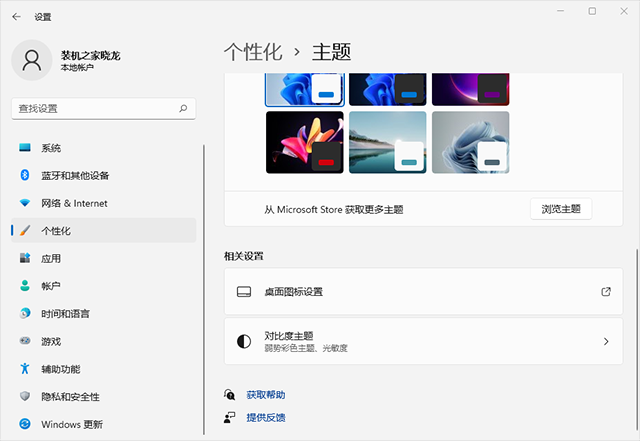The image size is (640, 441).
Task: Open the 帐户 settings category
Action: coord(104,286)
